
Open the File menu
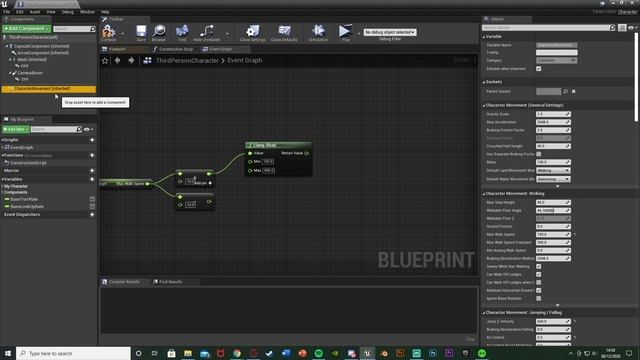coord(7,12)
